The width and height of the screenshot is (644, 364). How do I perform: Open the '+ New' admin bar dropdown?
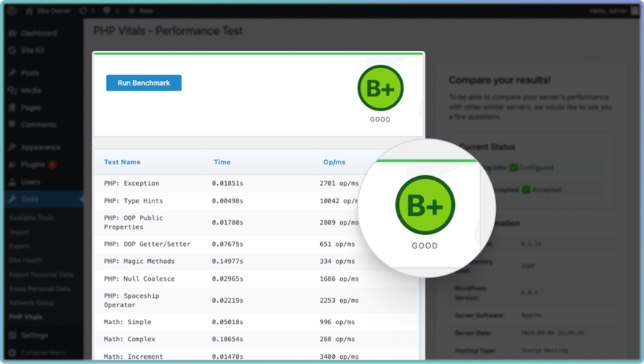pos(140,12)
